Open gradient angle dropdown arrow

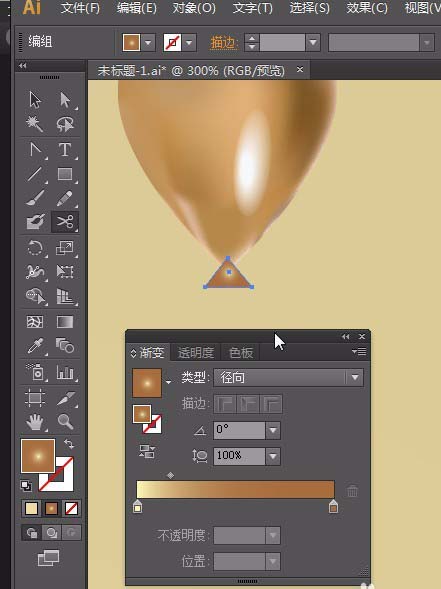point(273,430)
